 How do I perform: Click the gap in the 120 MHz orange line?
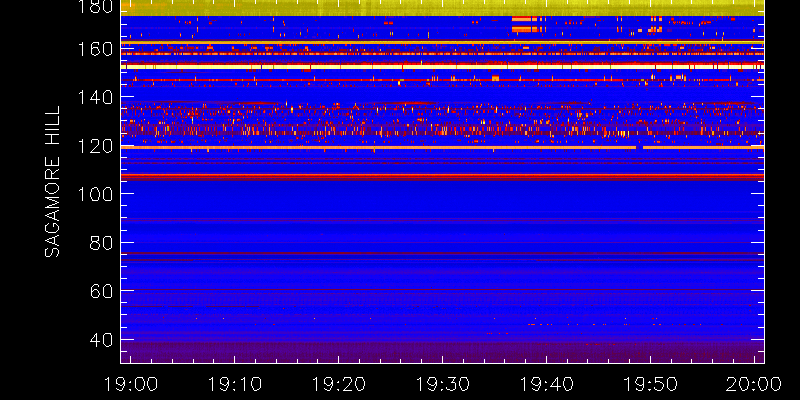(x=639, y=147)
